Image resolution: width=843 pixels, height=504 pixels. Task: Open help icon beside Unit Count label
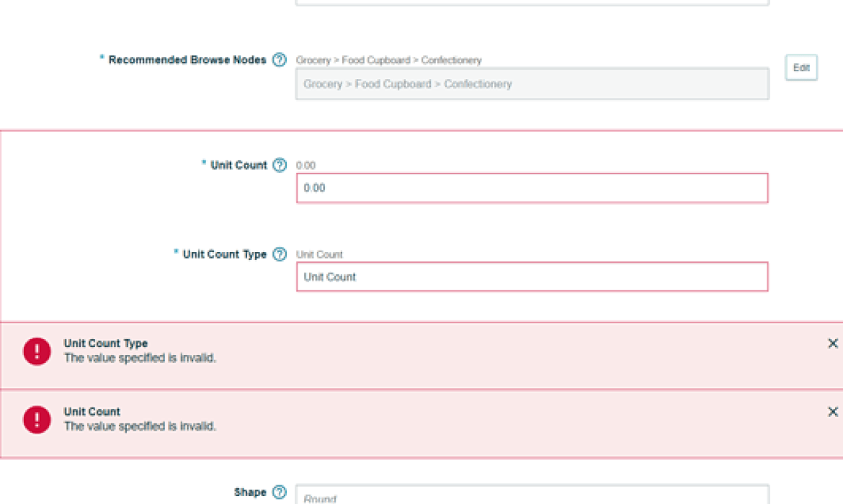279,165
